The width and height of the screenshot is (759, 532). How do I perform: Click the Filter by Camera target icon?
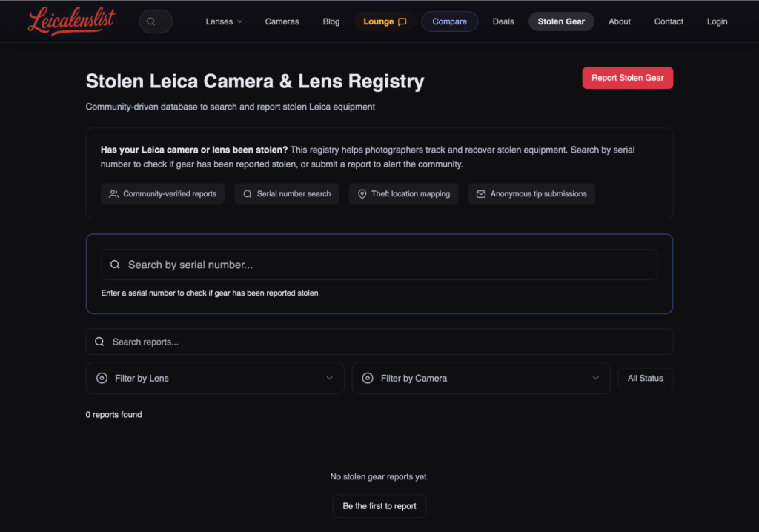(x=367, y=378)
